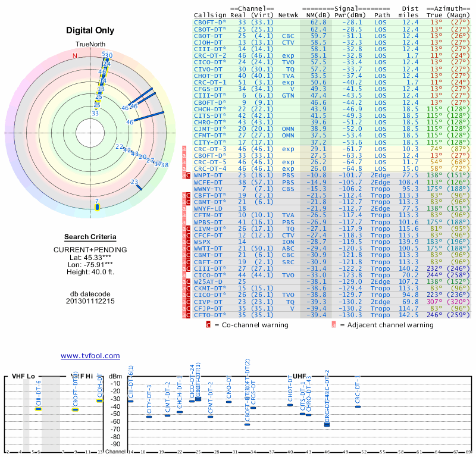Click the CURRENT+PENDING text

pos(90,250)
